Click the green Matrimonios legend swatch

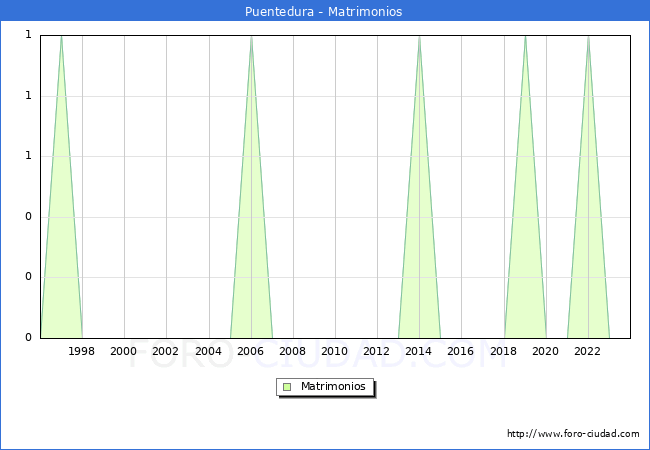click(x=287, y=386)
